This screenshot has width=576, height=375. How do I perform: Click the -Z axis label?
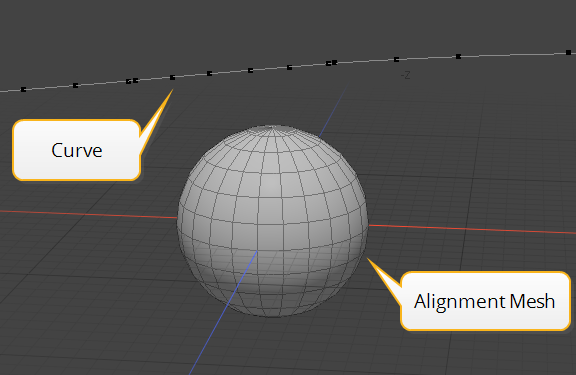pyautogui.click(x=406, y=76)
